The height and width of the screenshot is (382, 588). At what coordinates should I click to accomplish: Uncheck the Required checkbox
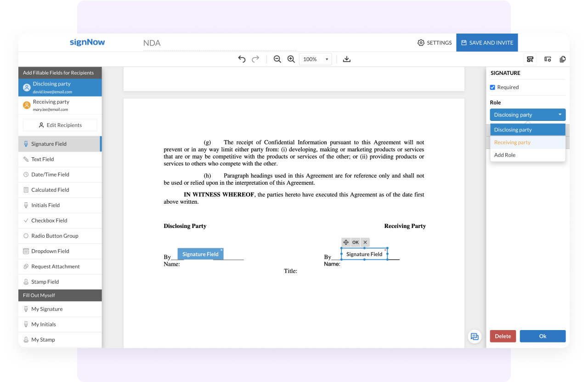(492, 87)
